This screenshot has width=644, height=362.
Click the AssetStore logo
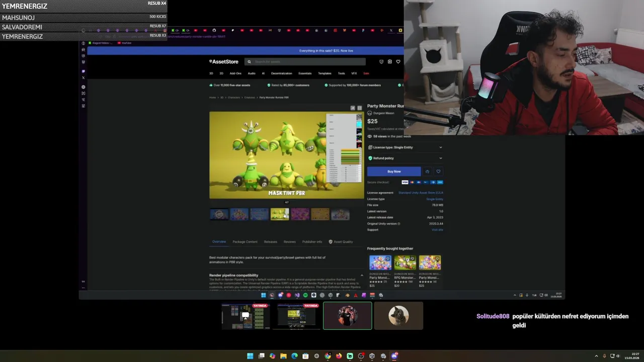point(224,61)
